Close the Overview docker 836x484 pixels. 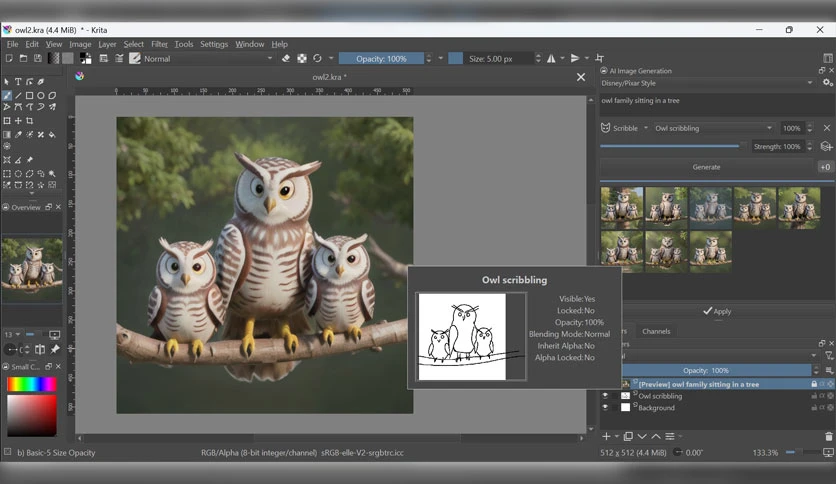tap(59, 207)
